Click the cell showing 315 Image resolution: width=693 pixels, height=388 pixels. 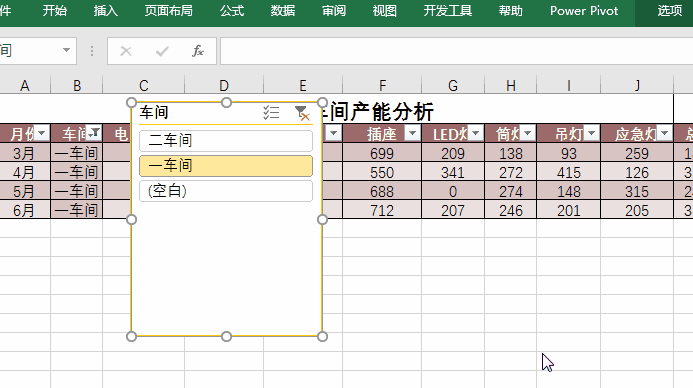(x=637, y=191)
